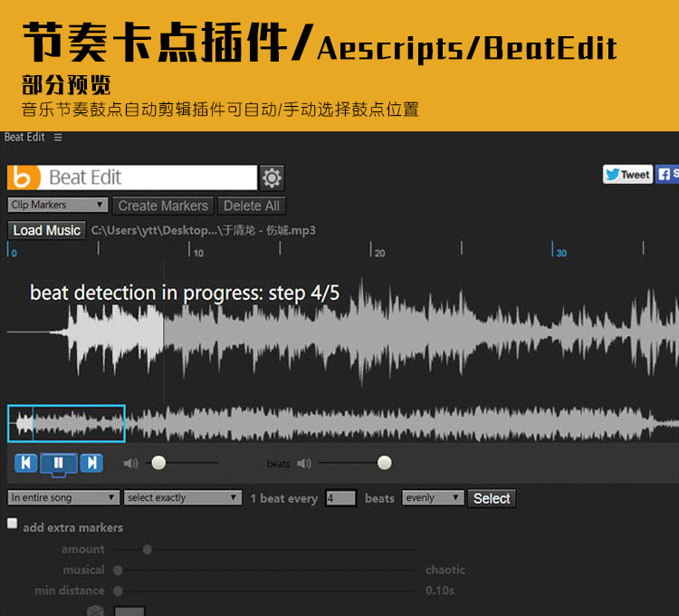Open the evenly dropdown

click(x=433, y=497)
